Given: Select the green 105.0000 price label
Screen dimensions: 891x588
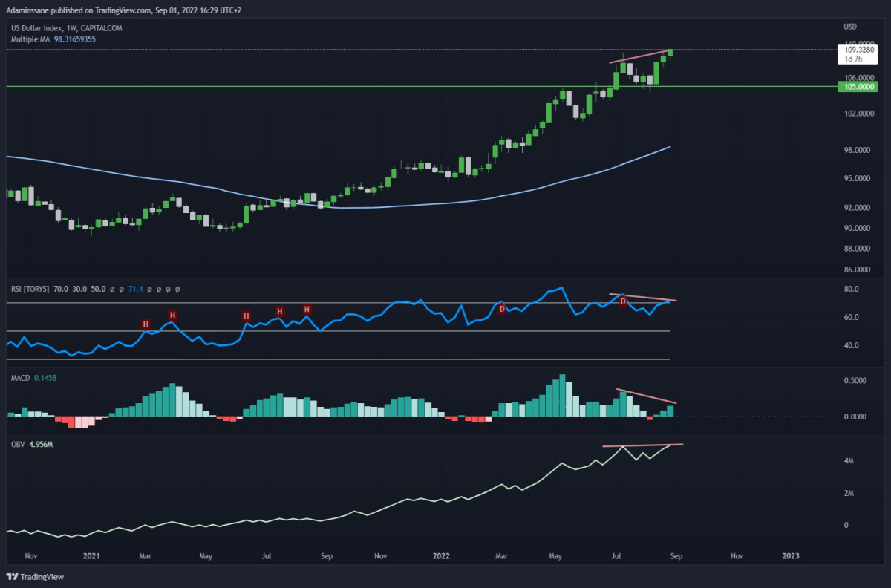Looking at the screenshot, I should 859,87.
